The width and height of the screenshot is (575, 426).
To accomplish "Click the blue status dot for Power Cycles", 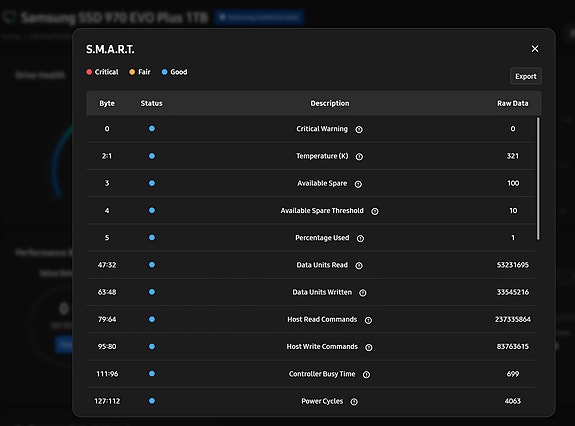I will click(x=152, y=401).
